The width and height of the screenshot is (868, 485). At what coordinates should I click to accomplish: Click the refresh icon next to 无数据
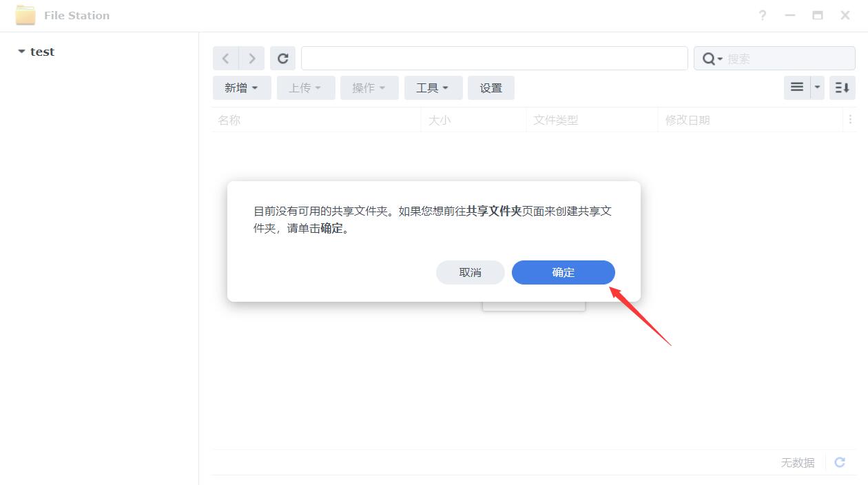coord(839,462)
